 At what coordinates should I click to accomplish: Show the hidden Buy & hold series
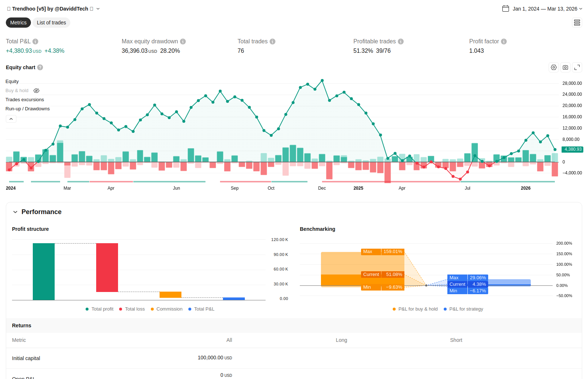[x=36, y=91]
